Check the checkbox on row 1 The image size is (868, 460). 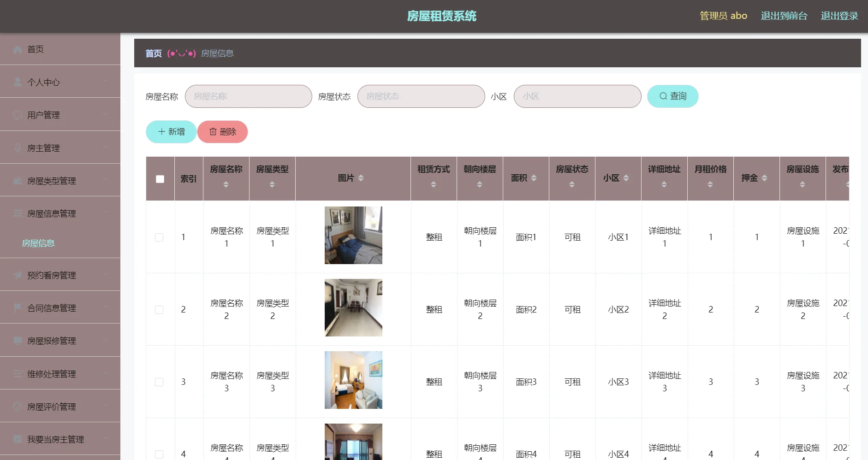(x=160, y=237)
